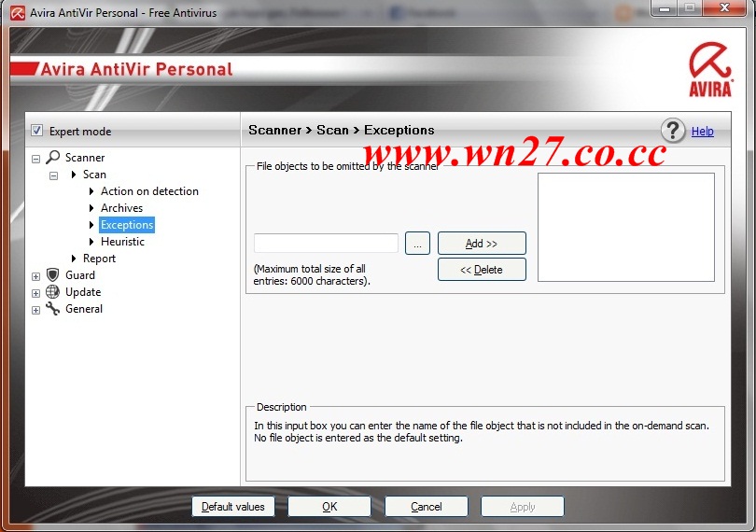Click the Default values button
Viewport: 756px width, 532px height.
(233, 507)
